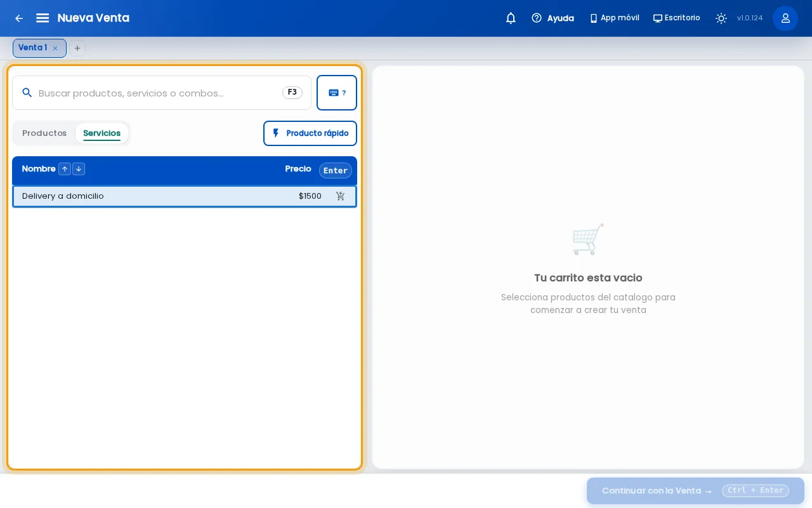Add Delivery a domicilio to cart
Viewport: 812px width, 508px height.
point(341,196)
